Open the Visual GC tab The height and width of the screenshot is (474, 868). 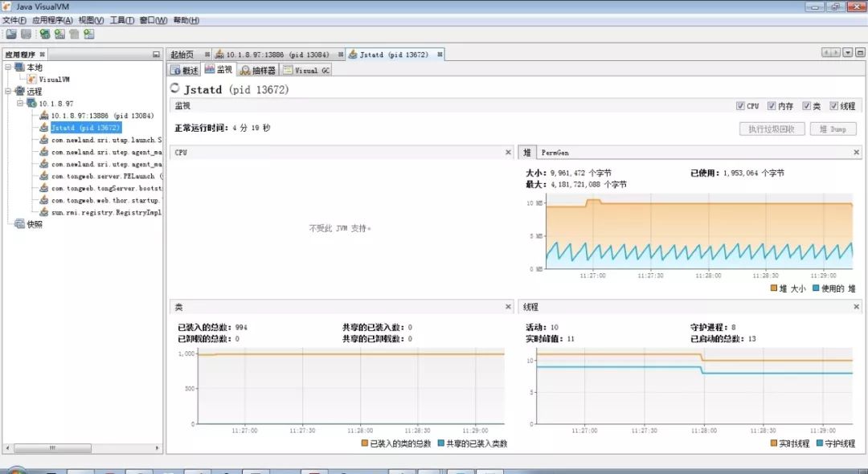point(306,70)
